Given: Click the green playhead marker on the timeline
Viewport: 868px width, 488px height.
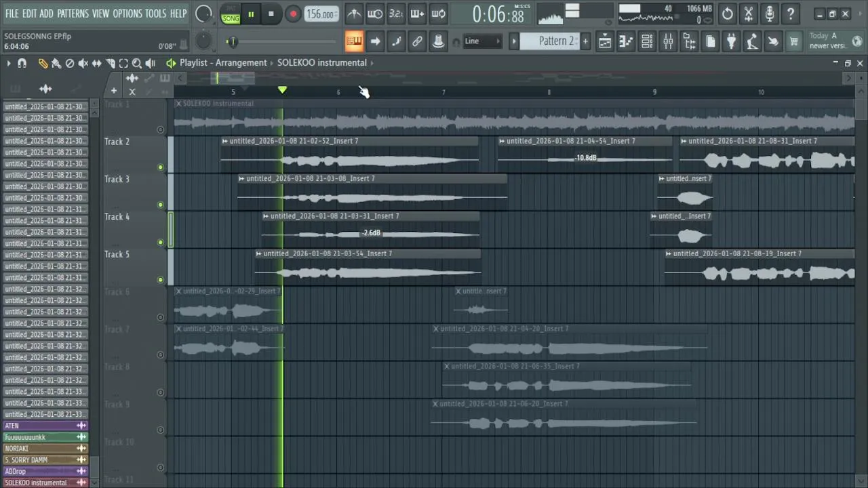Looking at the screenshot, I should [282, 90].
